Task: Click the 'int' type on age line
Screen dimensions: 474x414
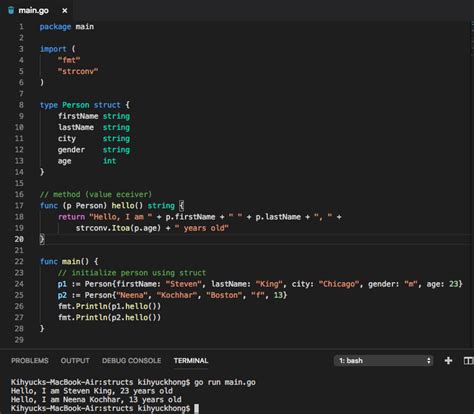Action: 110,161
